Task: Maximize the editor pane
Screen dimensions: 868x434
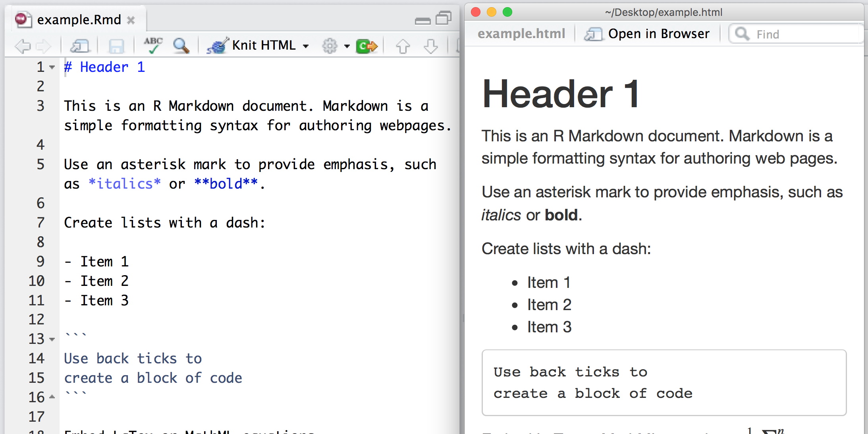Action: (444, 18)
